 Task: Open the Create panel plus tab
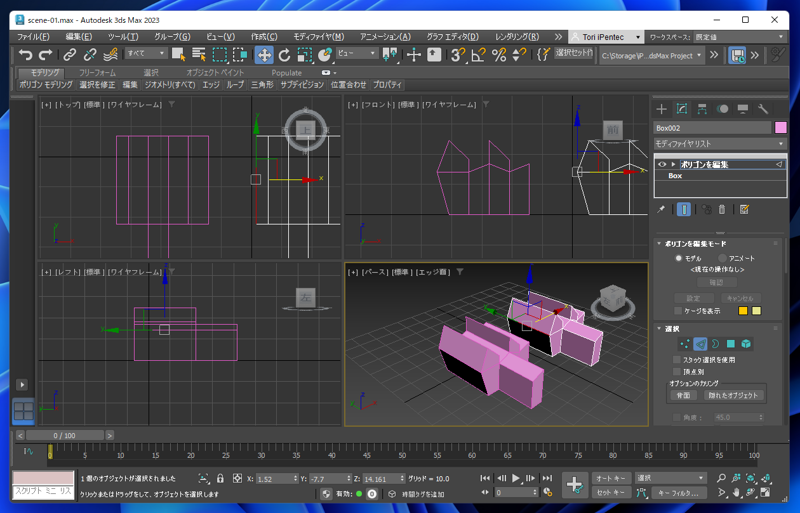click(x=661, y=109)
